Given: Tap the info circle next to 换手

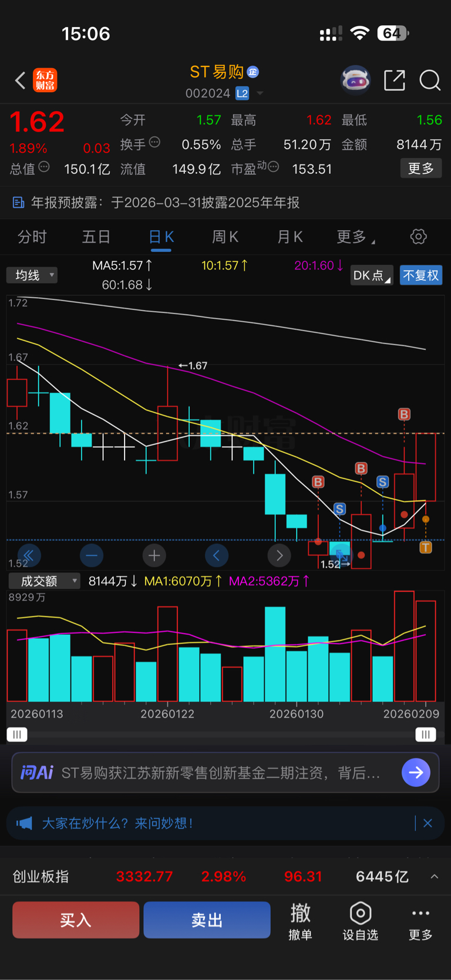Looking at the screenshot, I should click(x=154, y=142).
